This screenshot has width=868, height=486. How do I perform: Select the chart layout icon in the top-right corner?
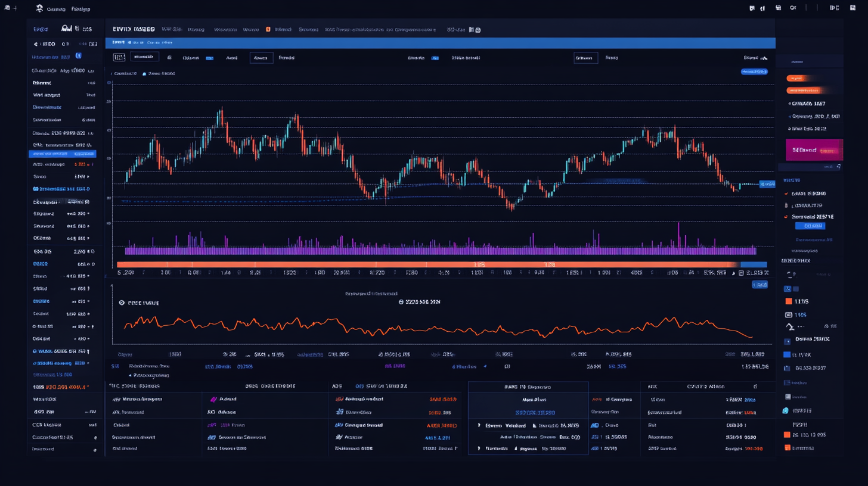[853, 8]
